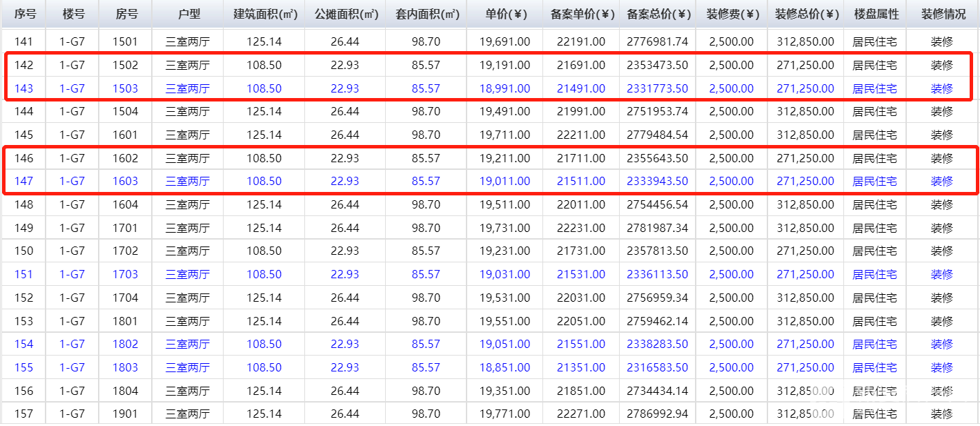Click the 户型 column header
The width and height of the screenshot is (980, 426).
pos(188,14)
